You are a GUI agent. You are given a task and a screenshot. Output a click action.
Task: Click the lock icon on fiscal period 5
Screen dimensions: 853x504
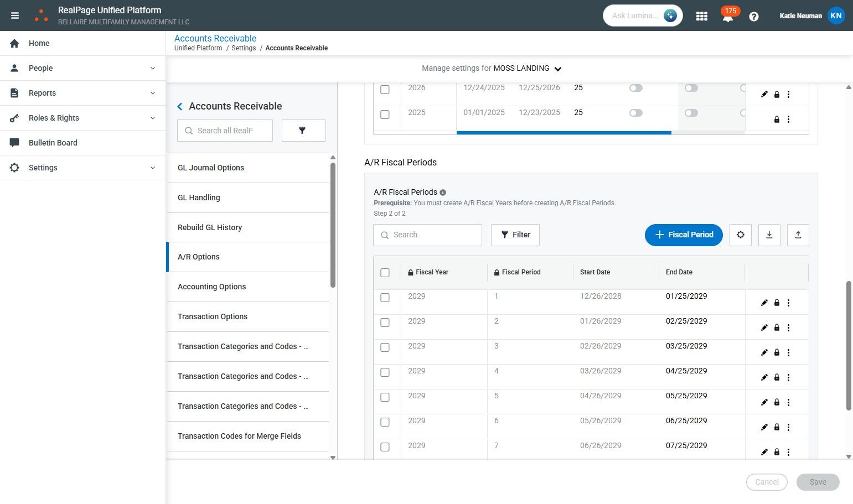coord(777,402)
